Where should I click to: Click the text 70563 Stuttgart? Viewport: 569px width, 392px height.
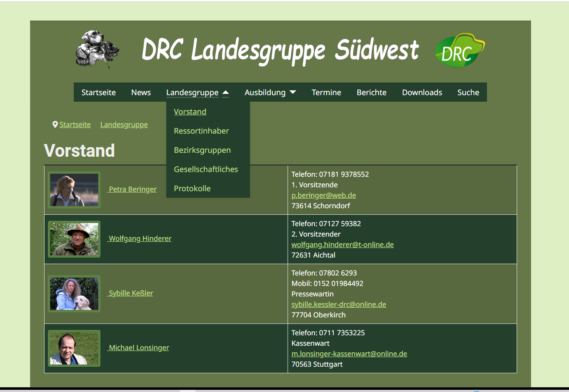pyautogui.click(x=317, y=364)
